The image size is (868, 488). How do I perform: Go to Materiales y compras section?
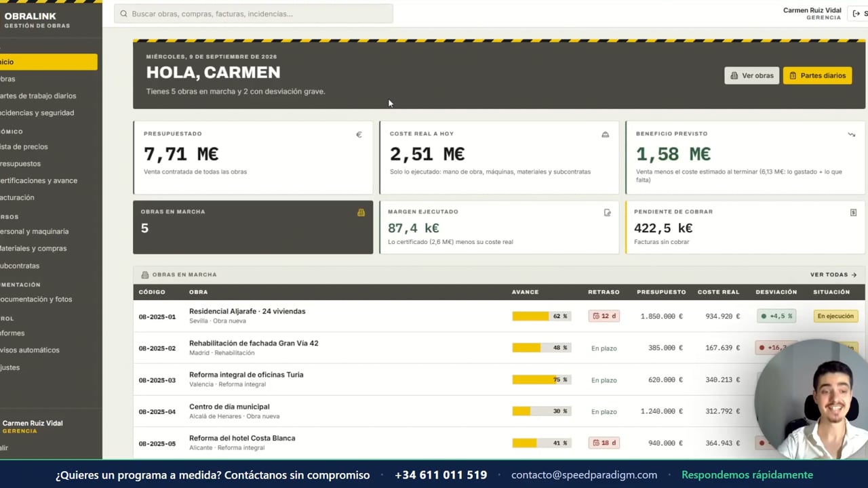click(33, 248)
